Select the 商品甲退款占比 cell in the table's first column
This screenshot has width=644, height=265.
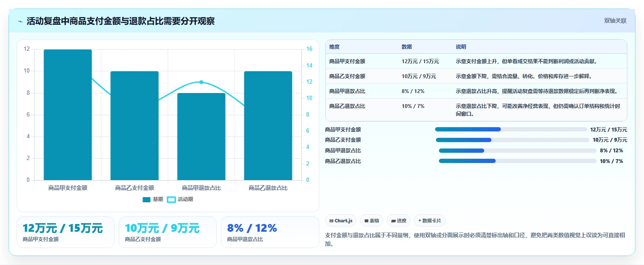(347, 91)
